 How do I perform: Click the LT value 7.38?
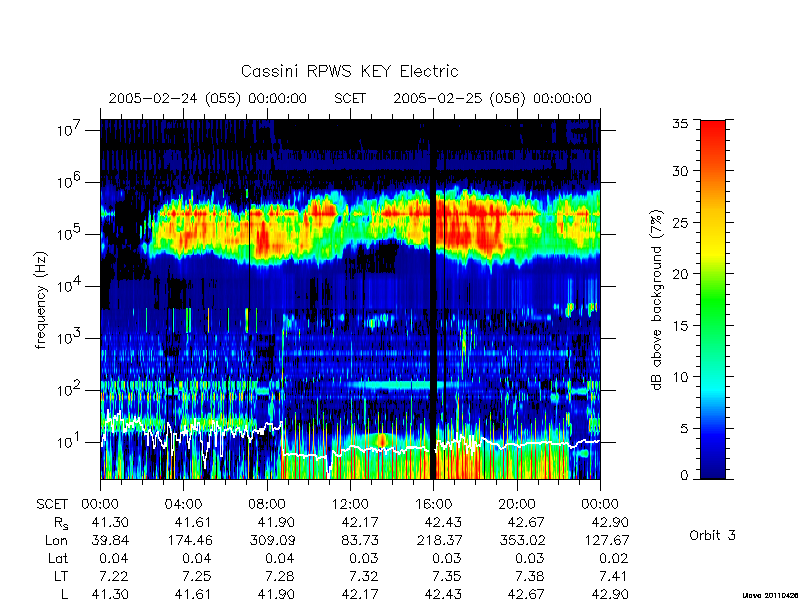tap(530, 577)
